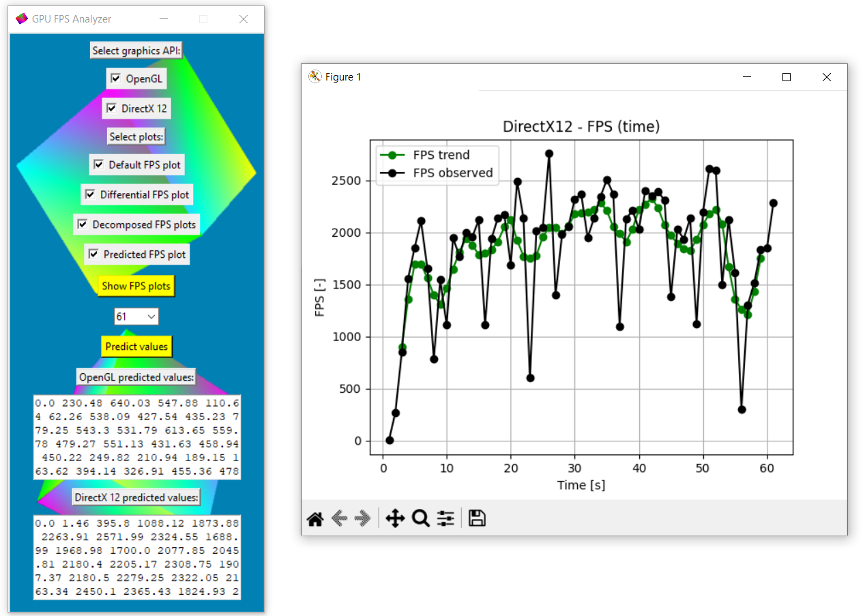Click inside the OpenGL predicted values text box
This screenshot has width=865, height=616.
tap(136, 433)
